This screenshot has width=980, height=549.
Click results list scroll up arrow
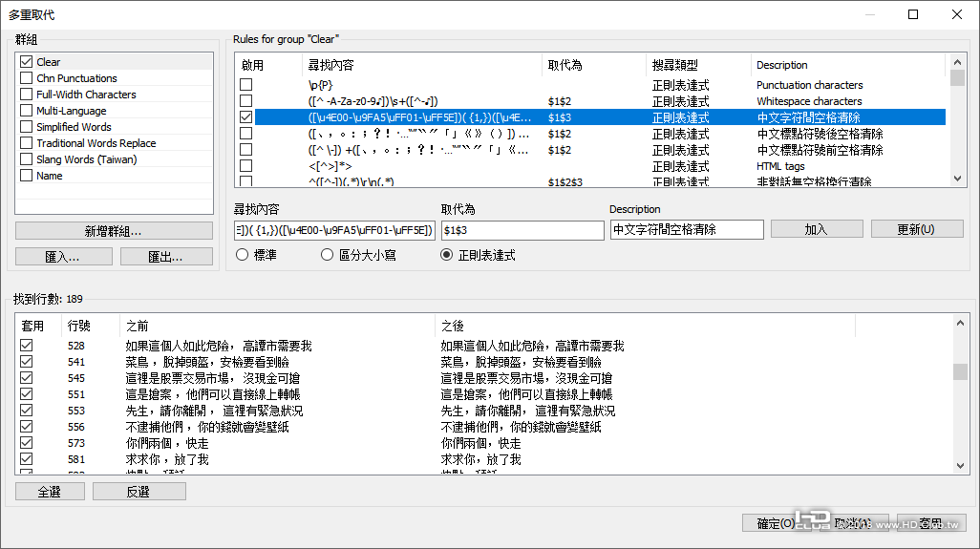point(960,323)
